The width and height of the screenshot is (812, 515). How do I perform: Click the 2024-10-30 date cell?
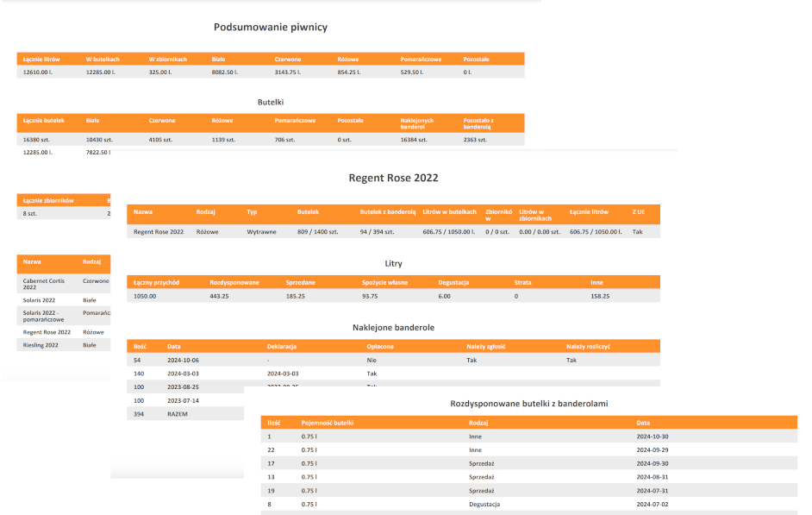pyautogui.click(x=653, y=436)
